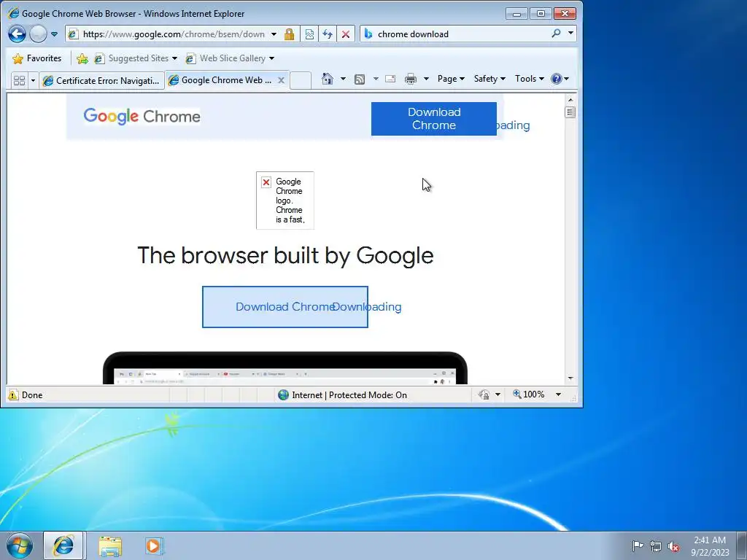
Task: Click the magnifier search icon
Action: click(x=556, y=34)
